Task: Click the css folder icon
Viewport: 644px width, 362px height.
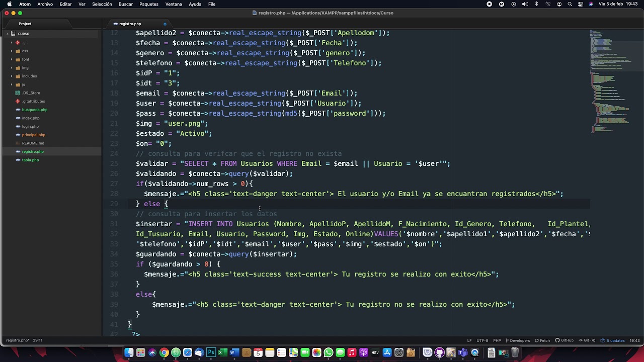Action: click(18, 51)
